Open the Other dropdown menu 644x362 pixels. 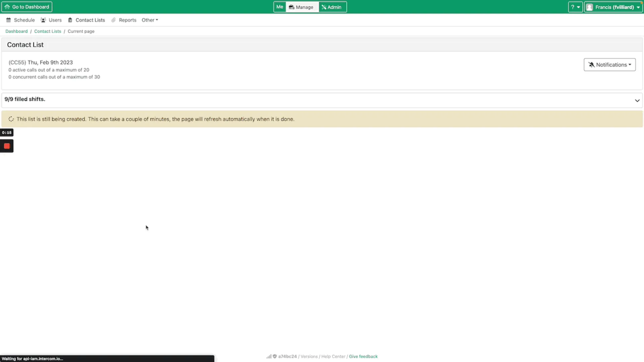pos(150,20)
